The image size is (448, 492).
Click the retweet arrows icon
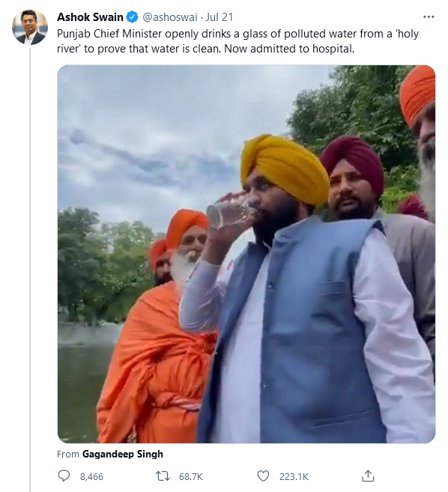163,476
